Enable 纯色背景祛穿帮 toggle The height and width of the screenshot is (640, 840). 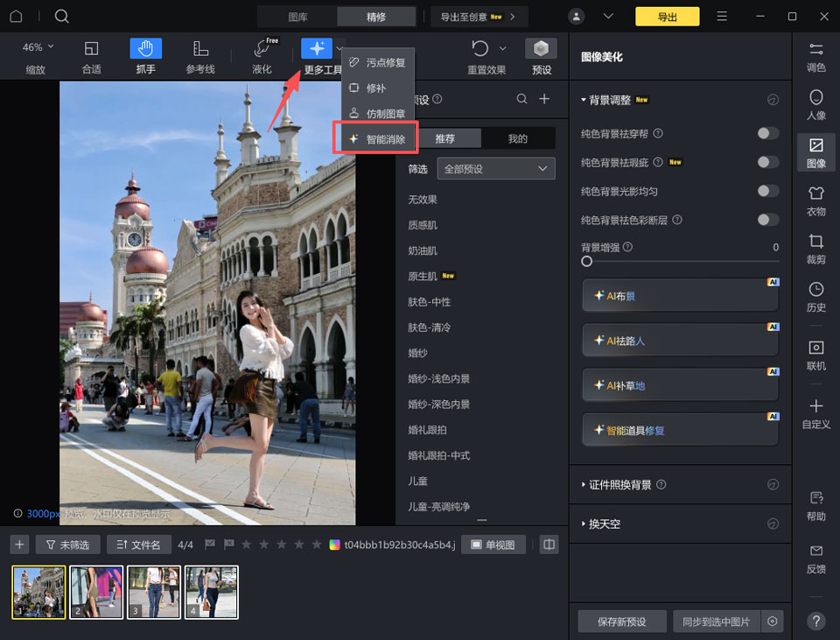[767, 133]
